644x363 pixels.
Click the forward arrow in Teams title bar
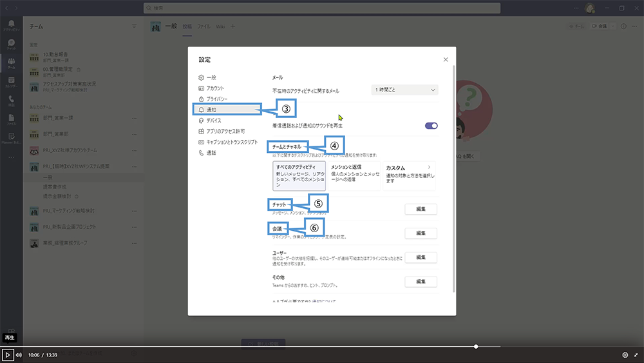(16, 8)
